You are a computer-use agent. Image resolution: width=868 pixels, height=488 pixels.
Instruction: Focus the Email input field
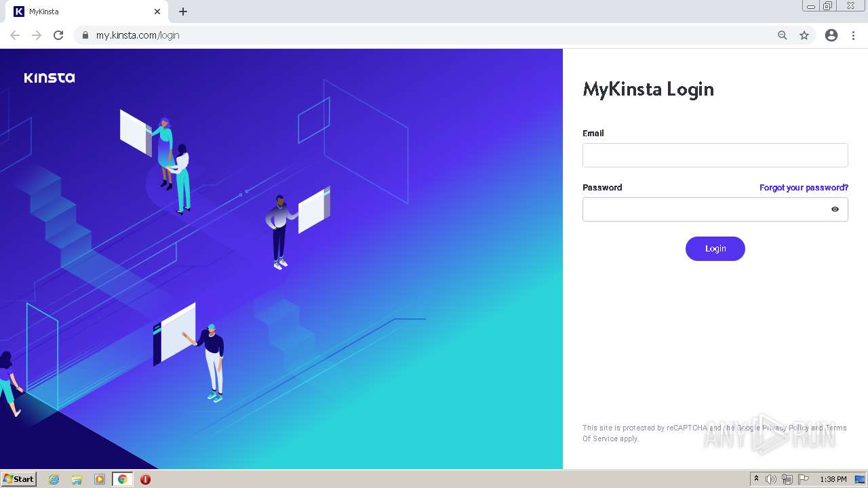pyautogui.click(x=715, y=155)
